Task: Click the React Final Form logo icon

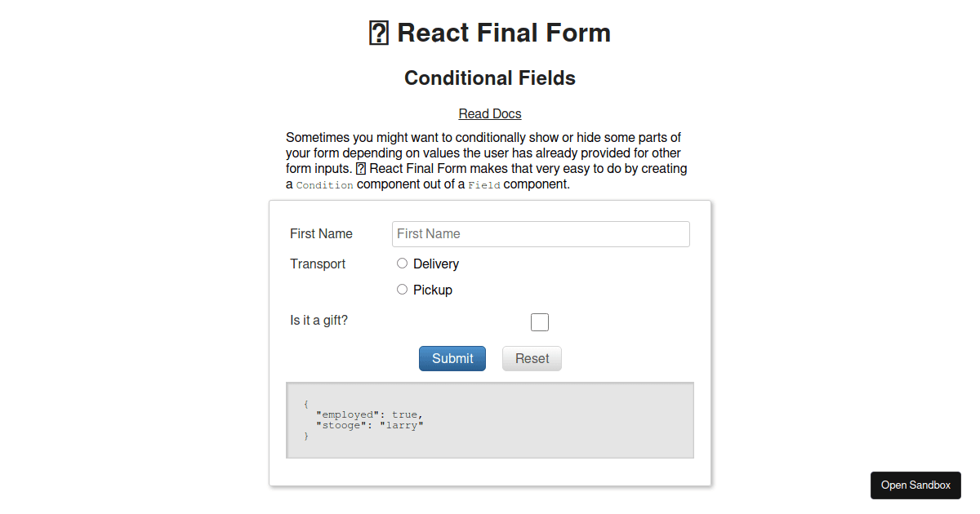Action: point(378,33)
